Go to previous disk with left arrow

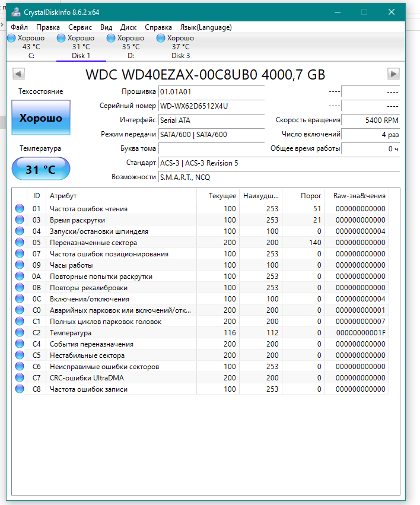coord(18,74)
